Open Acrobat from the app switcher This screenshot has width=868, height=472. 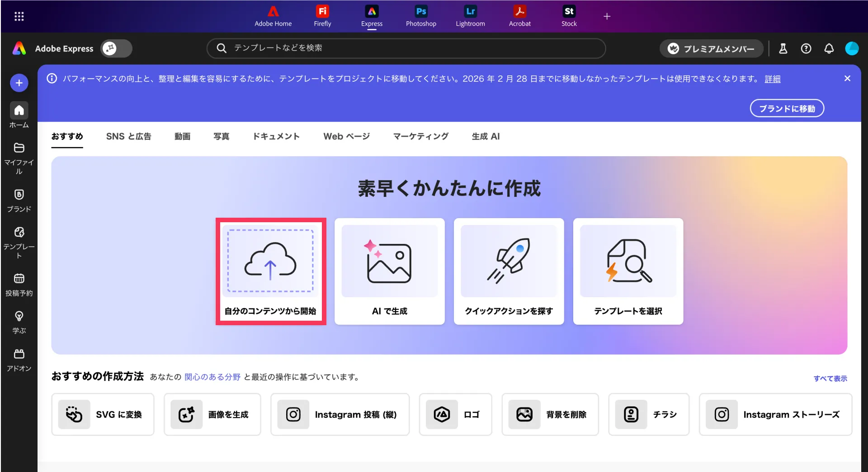tap(519, 16)
